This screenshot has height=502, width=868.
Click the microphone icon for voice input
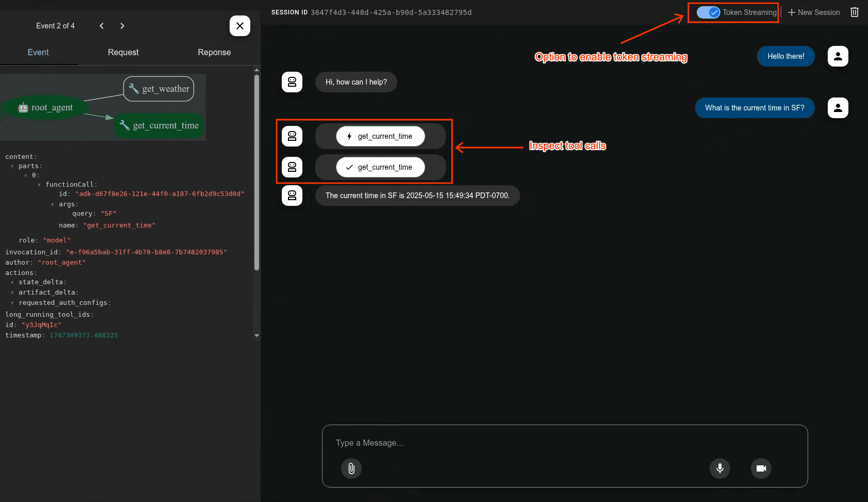719,468
